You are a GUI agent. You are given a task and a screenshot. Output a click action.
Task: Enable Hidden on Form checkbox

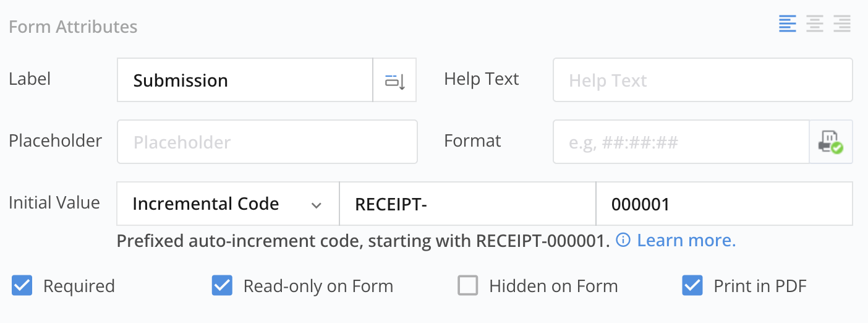point(468,286)
